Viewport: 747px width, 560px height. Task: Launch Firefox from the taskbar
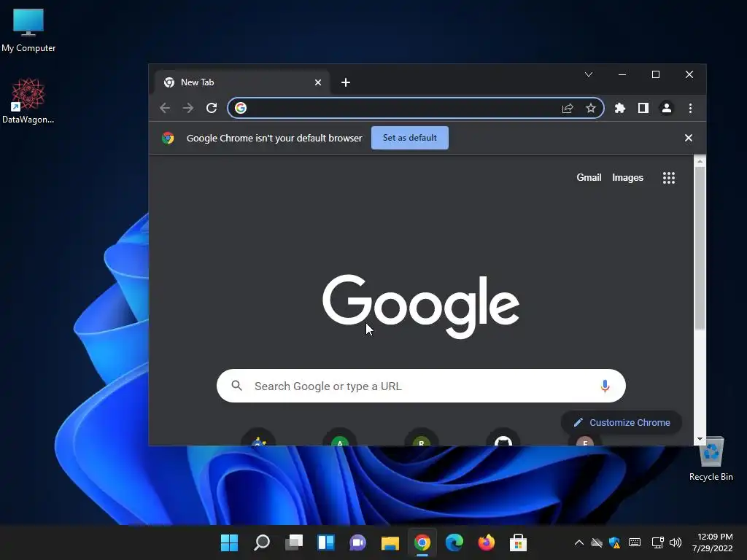486,542
